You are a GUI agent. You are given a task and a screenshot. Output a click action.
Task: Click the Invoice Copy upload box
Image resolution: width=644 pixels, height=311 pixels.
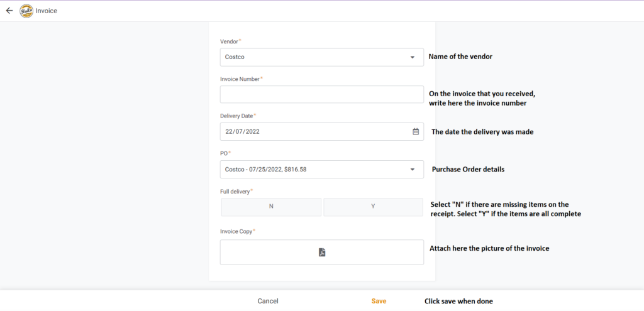click(322, 253)
